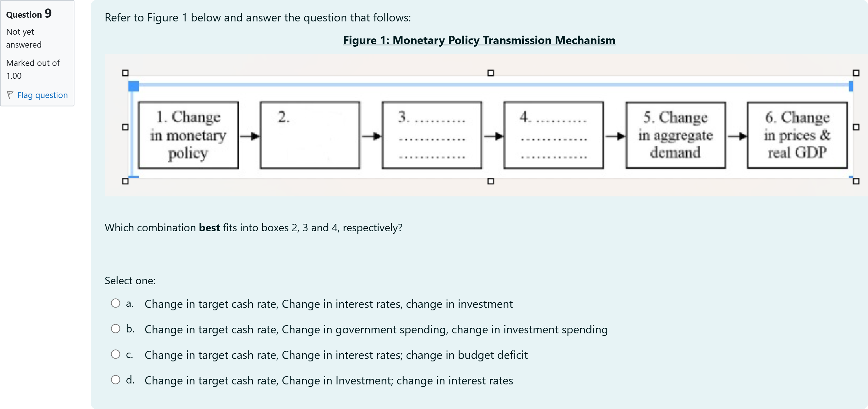Select radio option a about change in investment
The width and height of the screenshot is (868, 409).
[116, 303]
